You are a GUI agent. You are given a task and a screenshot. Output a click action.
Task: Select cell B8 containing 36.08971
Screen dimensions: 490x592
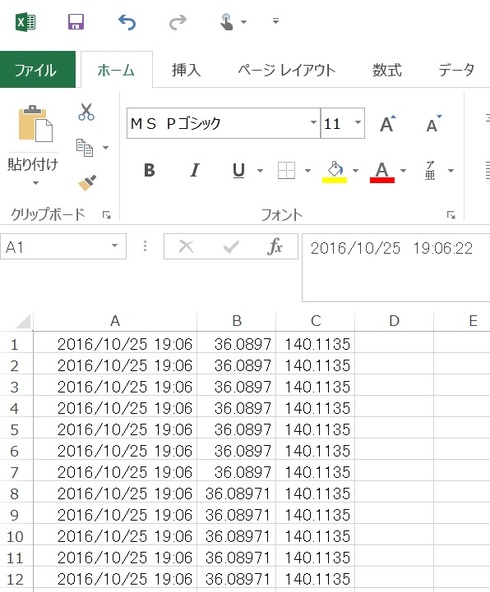pyautogui.click(x=236, y=493)
